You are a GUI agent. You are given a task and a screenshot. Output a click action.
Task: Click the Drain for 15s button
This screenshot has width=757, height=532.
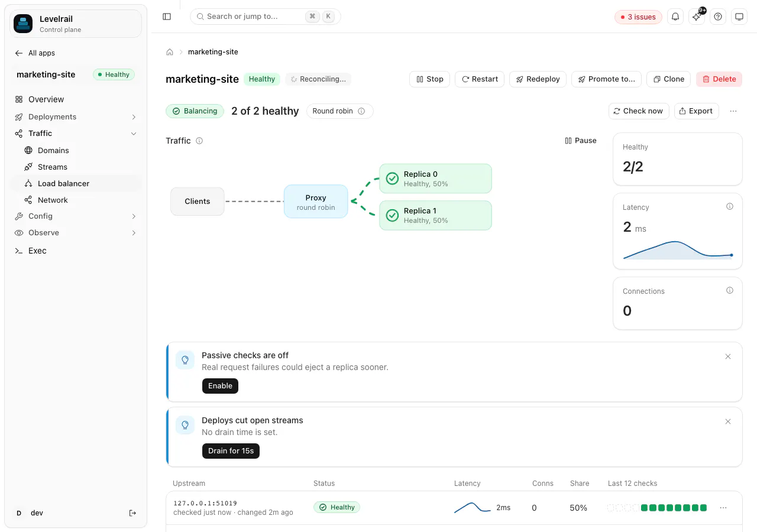[x=231, y=451]
